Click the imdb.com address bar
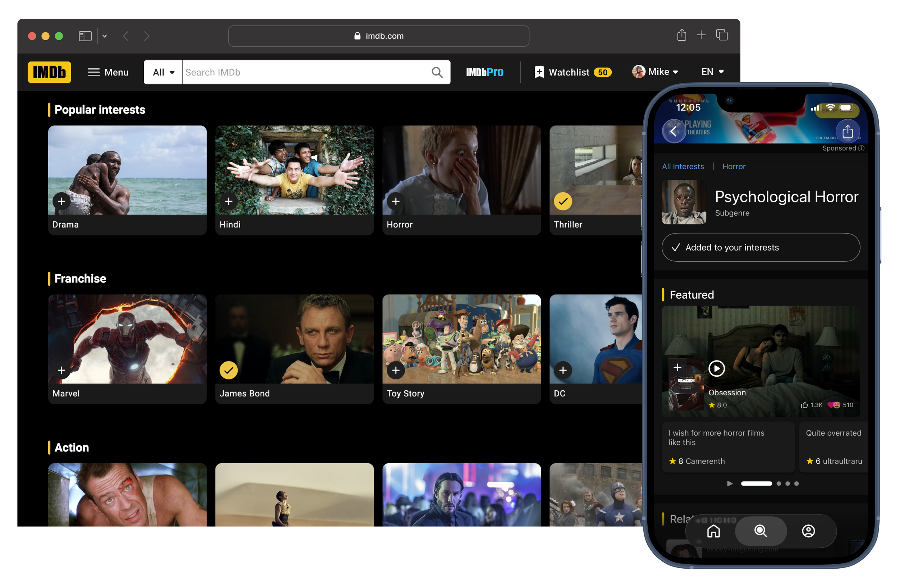The image size is (899, 588). coord(379,36)
